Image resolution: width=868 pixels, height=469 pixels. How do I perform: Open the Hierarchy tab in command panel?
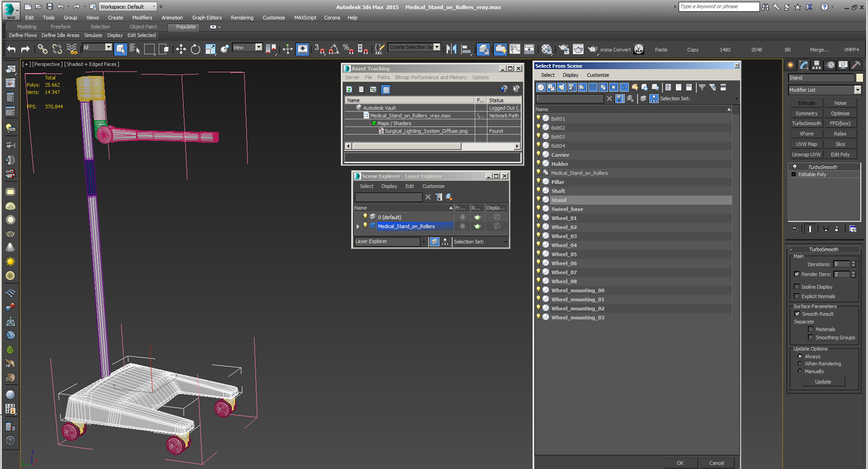[x=817, y=65]
